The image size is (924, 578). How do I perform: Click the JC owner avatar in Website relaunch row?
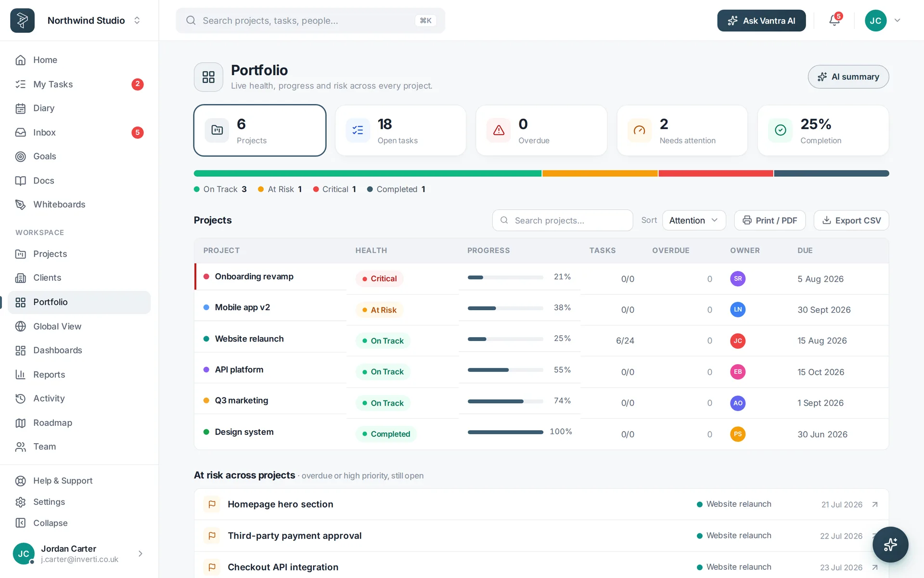pos(738,341)
